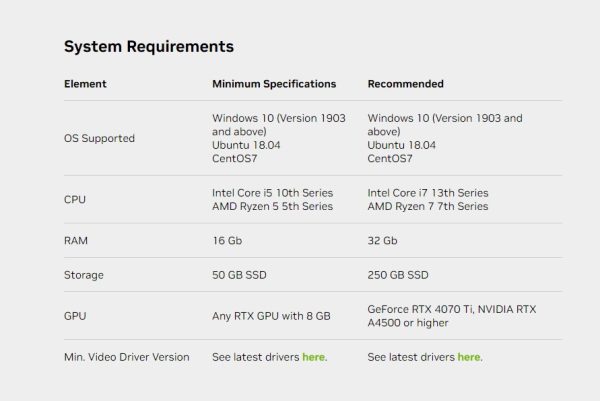
Task: Select the 250 GB SSD storage value
Action: pyautogui.click(x=398, y=274)
